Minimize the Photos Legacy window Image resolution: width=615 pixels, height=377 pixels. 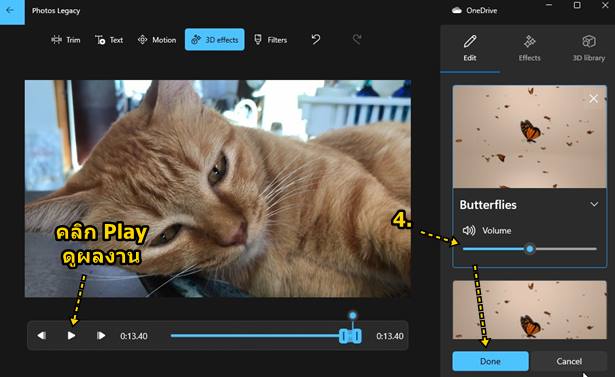[549, 5]
